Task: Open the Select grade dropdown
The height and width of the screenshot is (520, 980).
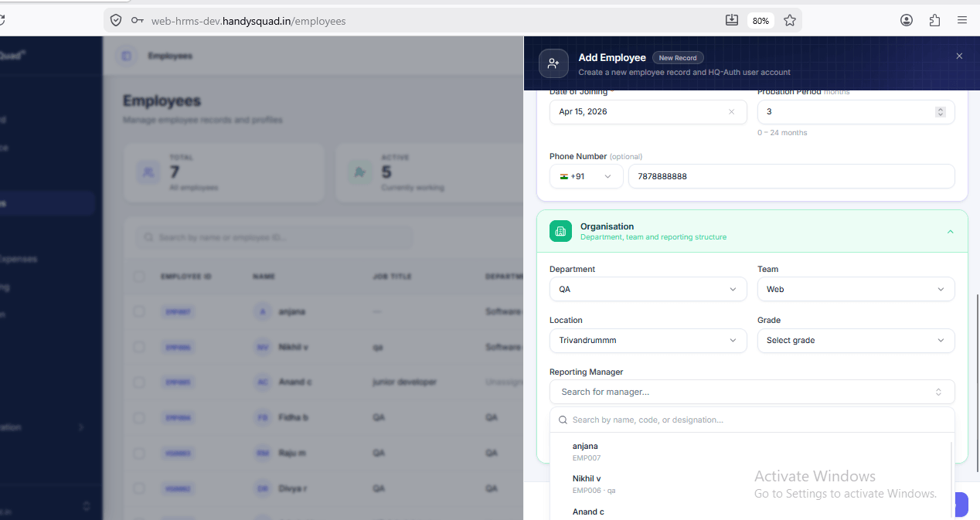Action: click(856, 341)
